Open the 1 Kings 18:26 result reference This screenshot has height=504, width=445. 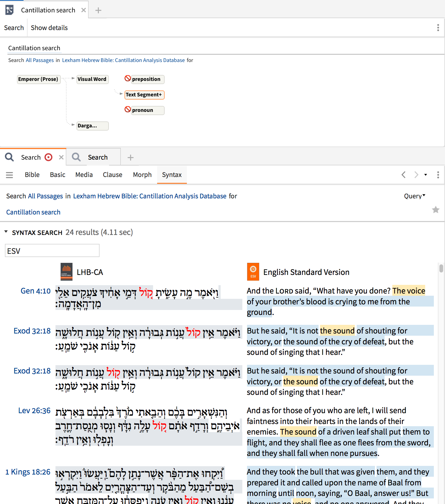(x=28, y=472)
